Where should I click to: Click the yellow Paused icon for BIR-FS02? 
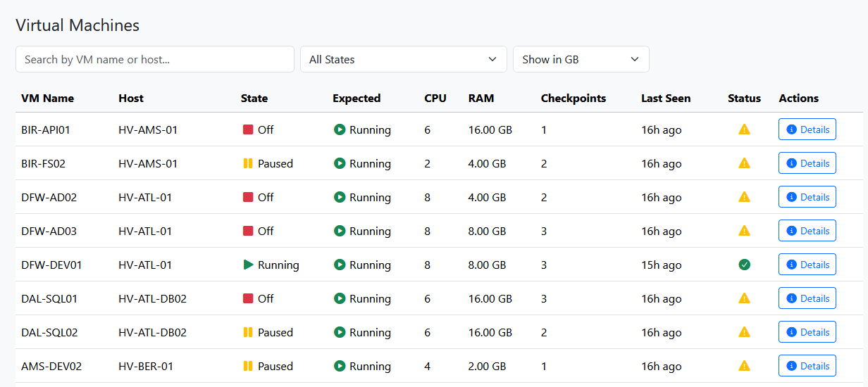pos(248,163)
